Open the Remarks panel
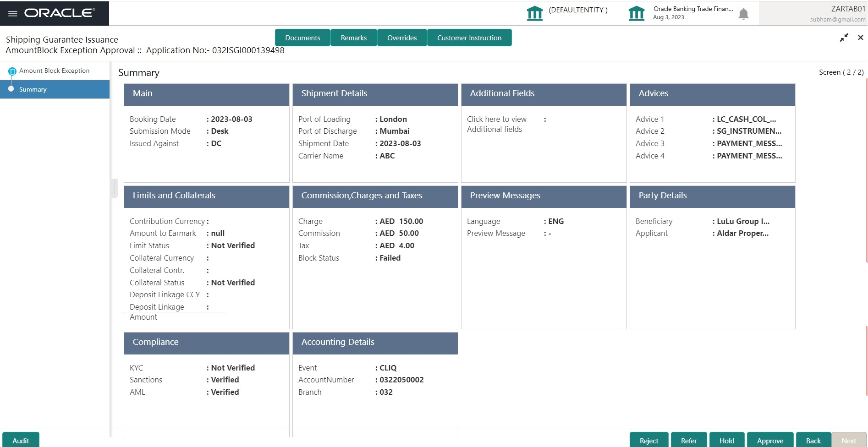 [x=353, y=38]
